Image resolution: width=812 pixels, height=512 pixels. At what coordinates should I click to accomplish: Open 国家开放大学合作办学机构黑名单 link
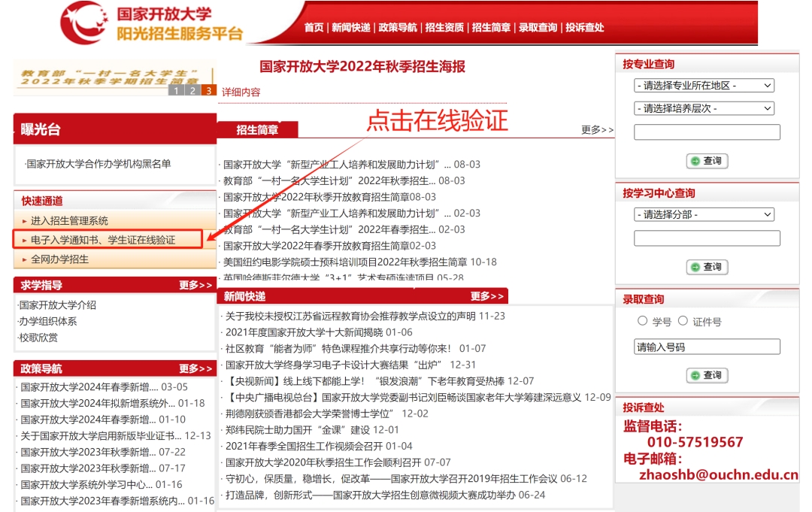pyautogui.click(x=98, y=164)
